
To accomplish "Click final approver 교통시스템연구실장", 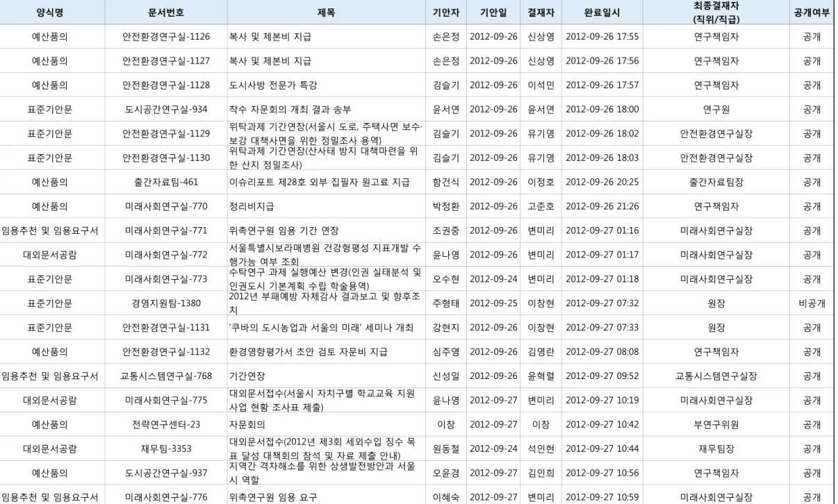I will click(x=716, y=376).
